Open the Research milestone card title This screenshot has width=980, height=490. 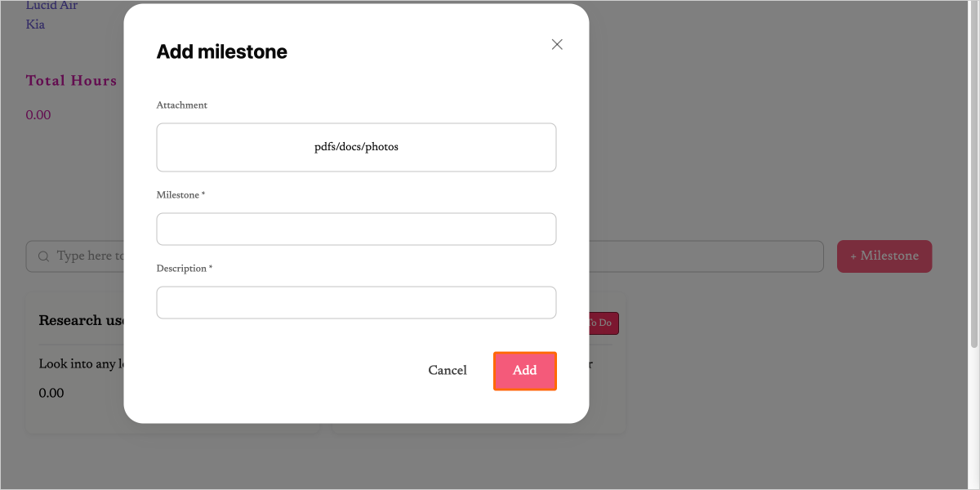[x=82, y=320]
